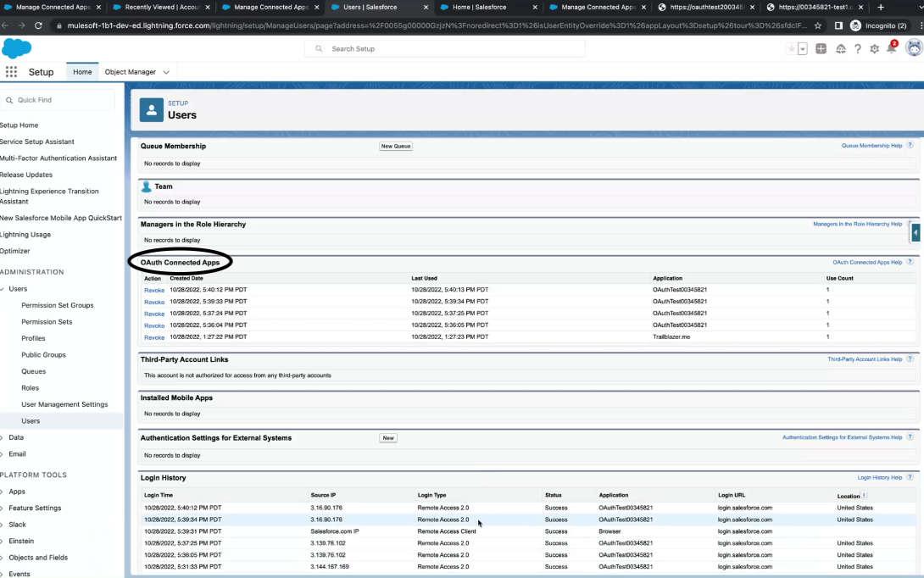Open the user profile avatar
This screenshot has width=924, height=578.
click(913, 48)
